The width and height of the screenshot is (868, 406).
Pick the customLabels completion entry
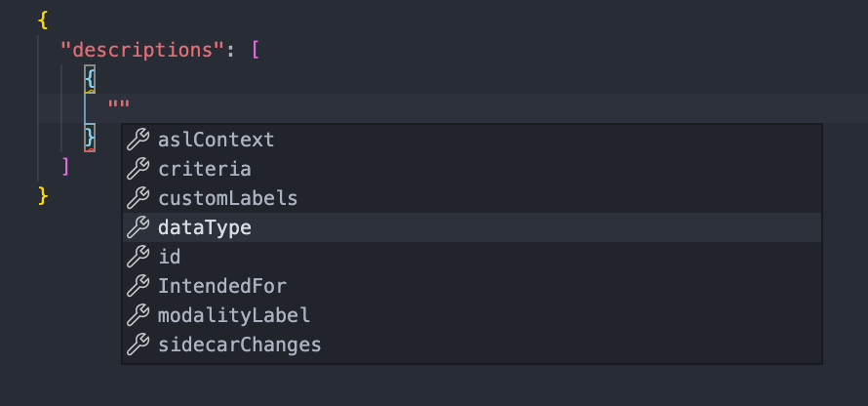227,198
